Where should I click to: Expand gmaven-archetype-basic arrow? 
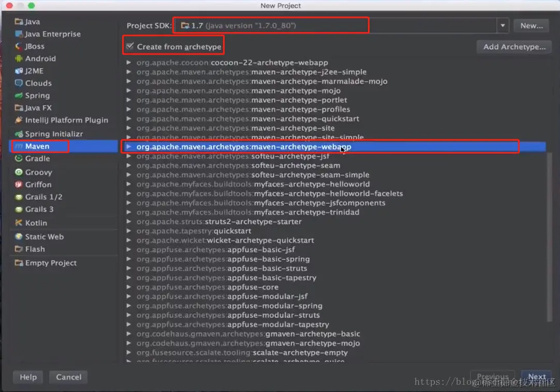(x=128, y=334)
